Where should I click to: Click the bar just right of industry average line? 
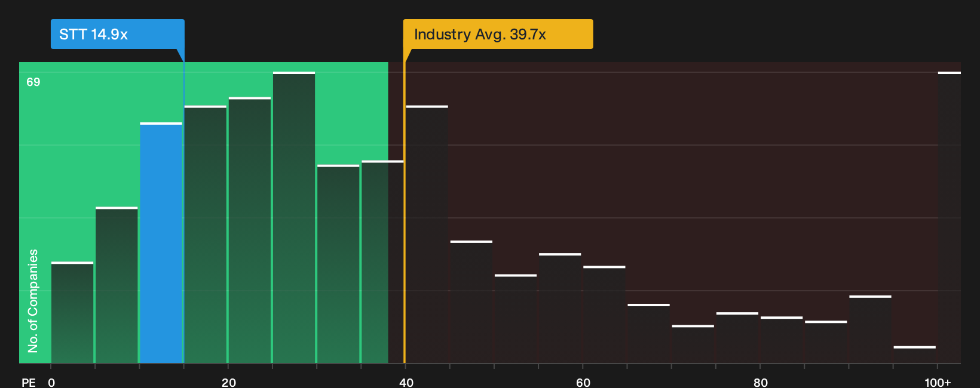(x=427, y=234)
